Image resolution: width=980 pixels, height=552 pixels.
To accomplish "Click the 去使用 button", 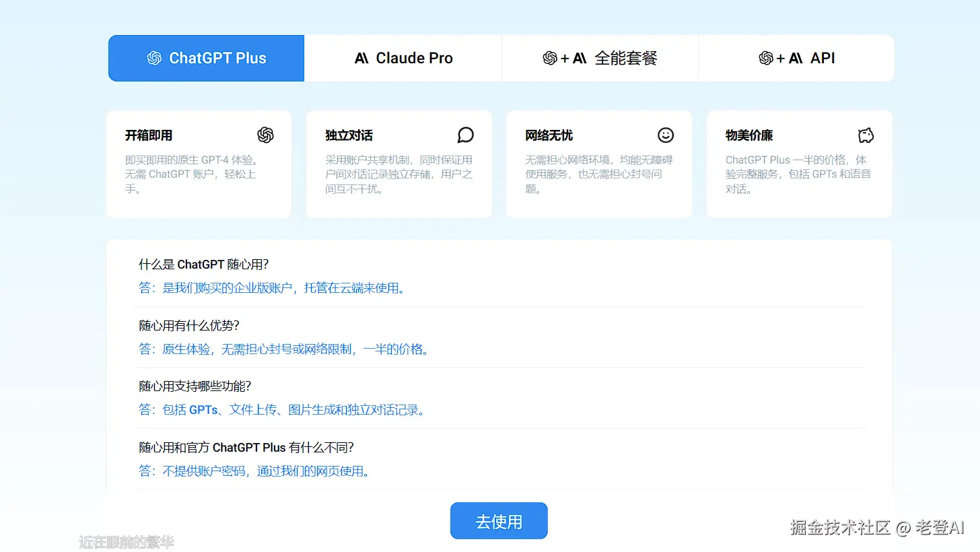I will [499, 521].
